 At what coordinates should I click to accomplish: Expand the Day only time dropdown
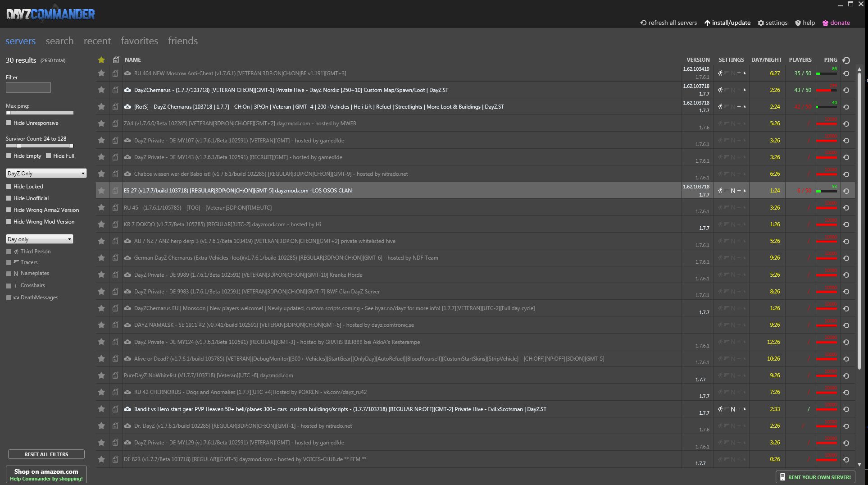[40, 239]
